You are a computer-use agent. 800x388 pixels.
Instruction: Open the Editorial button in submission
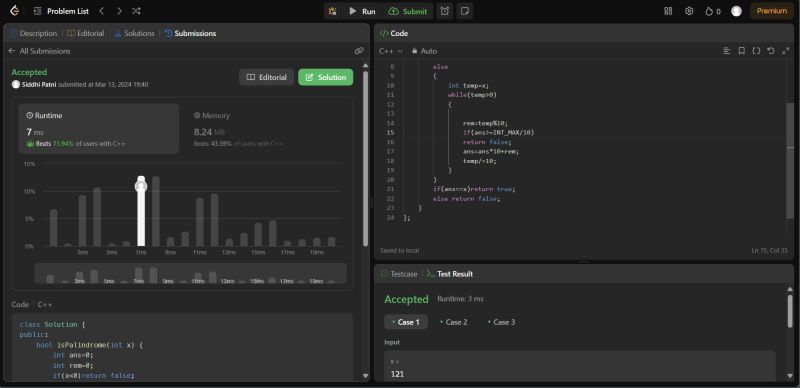pos(266,77)
